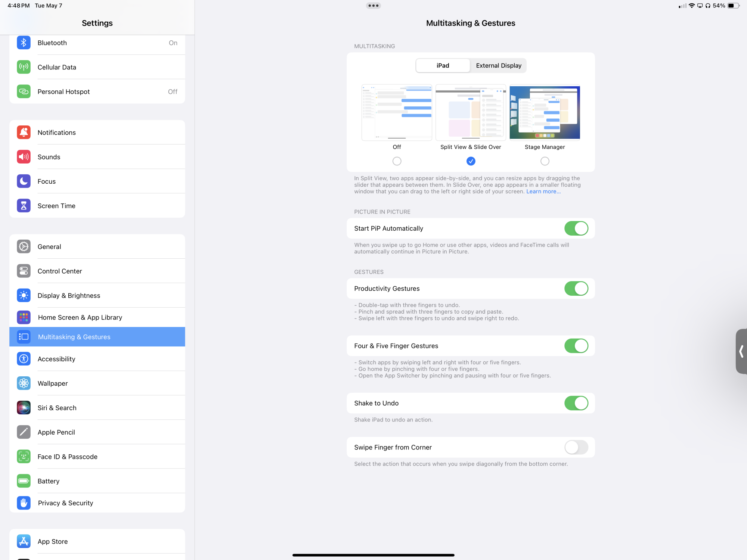Open Screen Time settings row
Viewport: 747px width, 560px height.
point(97,206)
